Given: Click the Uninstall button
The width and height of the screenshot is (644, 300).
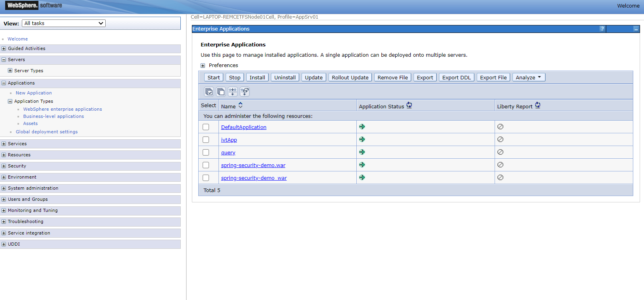Looking at the screenshot, I should [285, 77].
